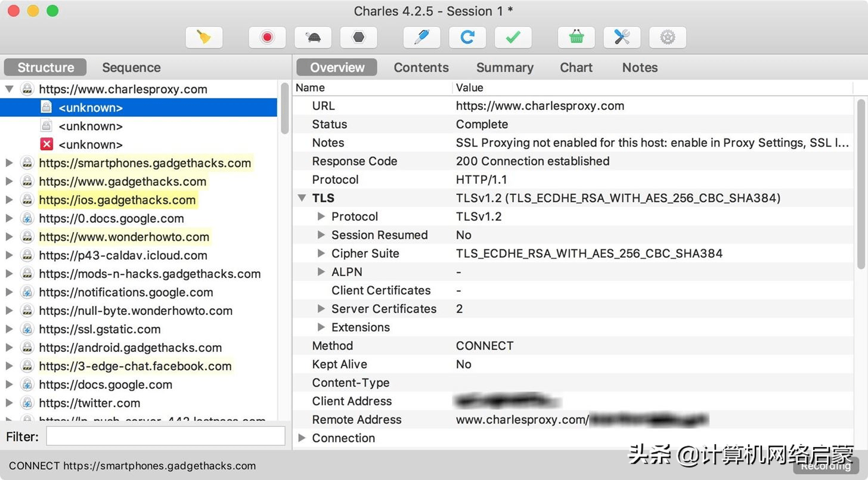
Task: Expand the Server Certificates row
Action: (x=321, y=309)
